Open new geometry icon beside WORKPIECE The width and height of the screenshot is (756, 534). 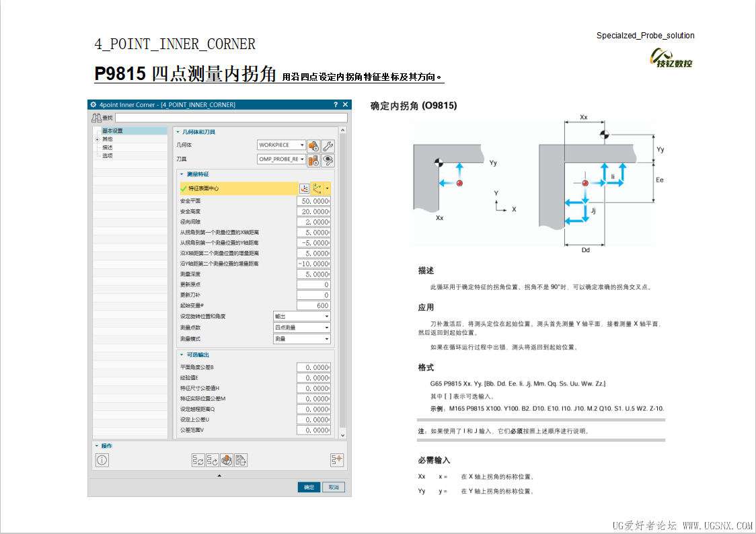coord(314,145)
